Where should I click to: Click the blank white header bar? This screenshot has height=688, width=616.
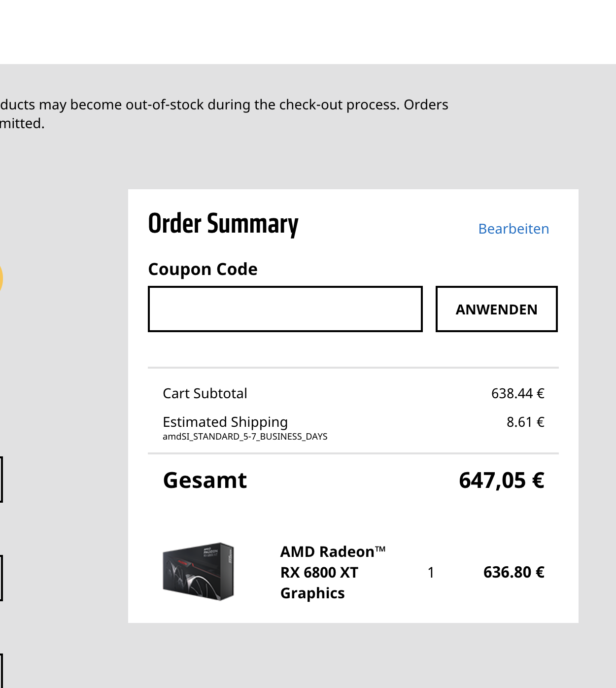(x=308, y=32)
